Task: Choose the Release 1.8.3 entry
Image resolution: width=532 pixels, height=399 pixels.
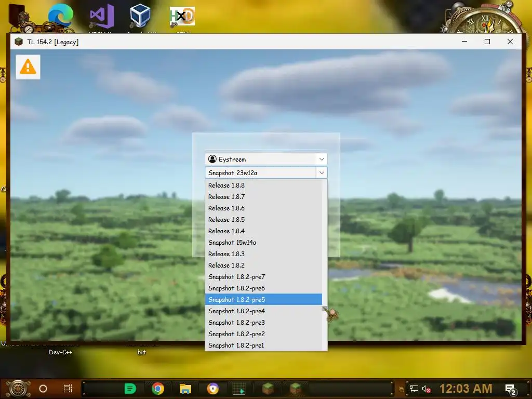Action: [263, 254]
